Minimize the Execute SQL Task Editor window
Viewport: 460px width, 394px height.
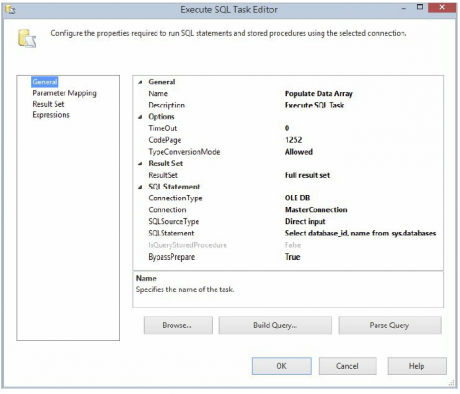(404, 8)
